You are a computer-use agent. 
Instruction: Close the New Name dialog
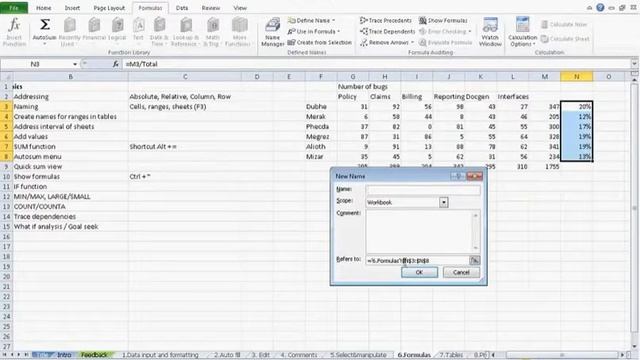pos(474,176)
